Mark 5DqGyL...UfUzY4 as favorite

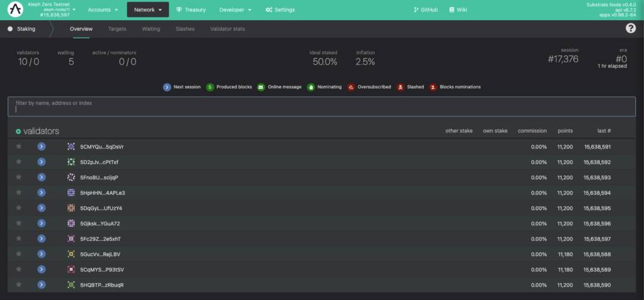[x=18, y=208]
